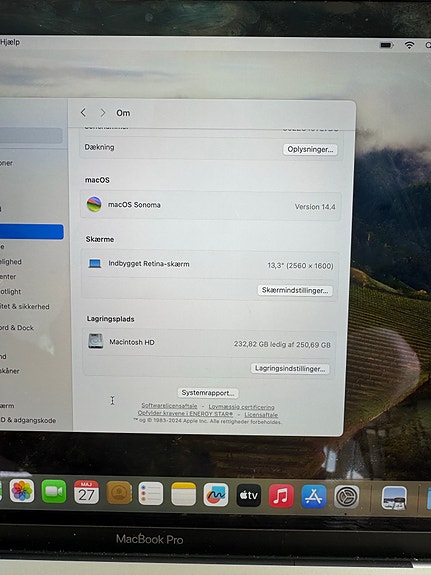Open the Contacts app in Dock
Image resolution: width=431 pixels, height=575 pixels.
pyautogui.click(x=119, y=493)
